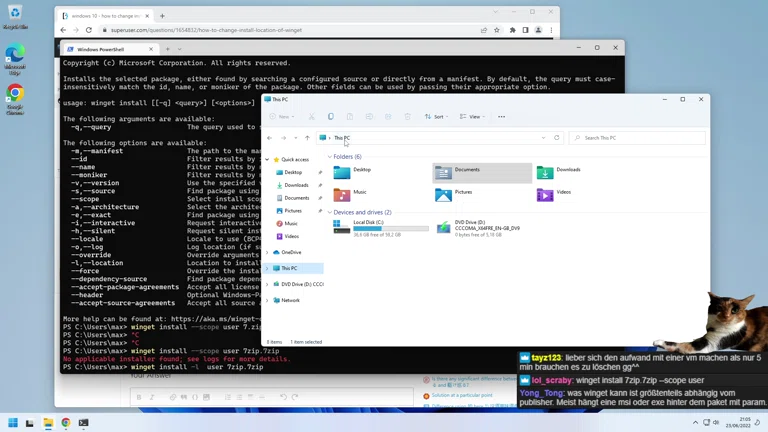This screenshot has width=768, height=432.
Task: Collapse Quick access in navigation pane
Action: (267, 160)
